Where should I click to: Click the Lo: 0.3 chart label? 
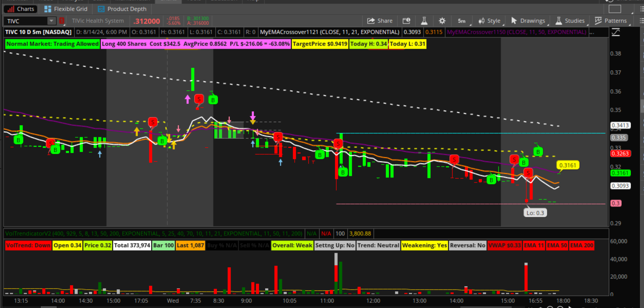pos(535,213)
